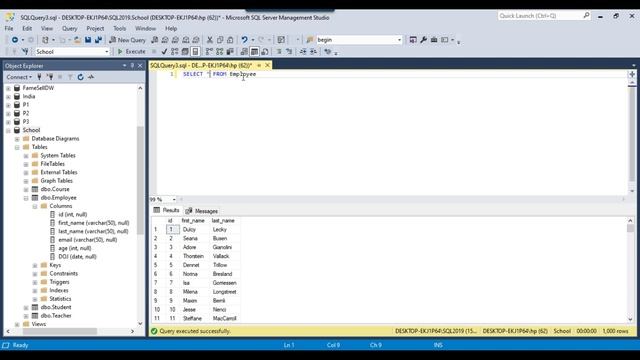The image size is (640, 360).
Task: Expand the Keys folder node
Action: tap(35, 265)
